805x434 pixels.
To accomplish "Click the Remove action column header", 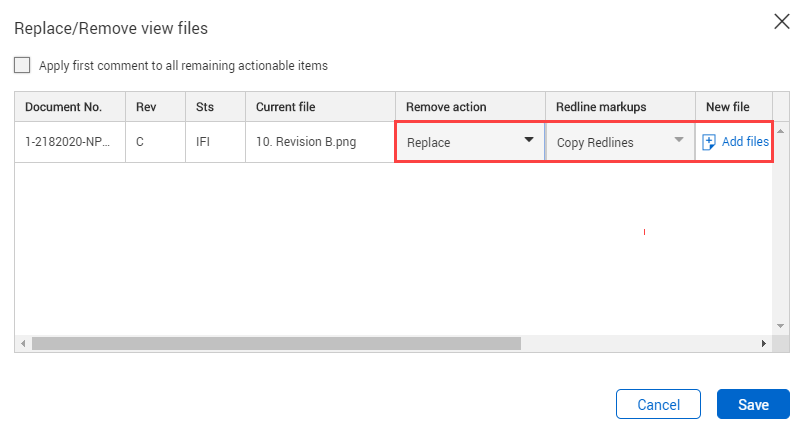I will pyautogui.click(x=470, y=107).
